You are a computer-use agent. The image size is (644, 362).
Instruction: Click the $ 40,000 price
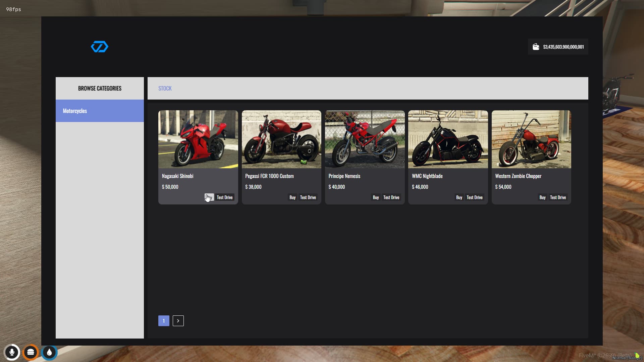(x=336, y=187)
